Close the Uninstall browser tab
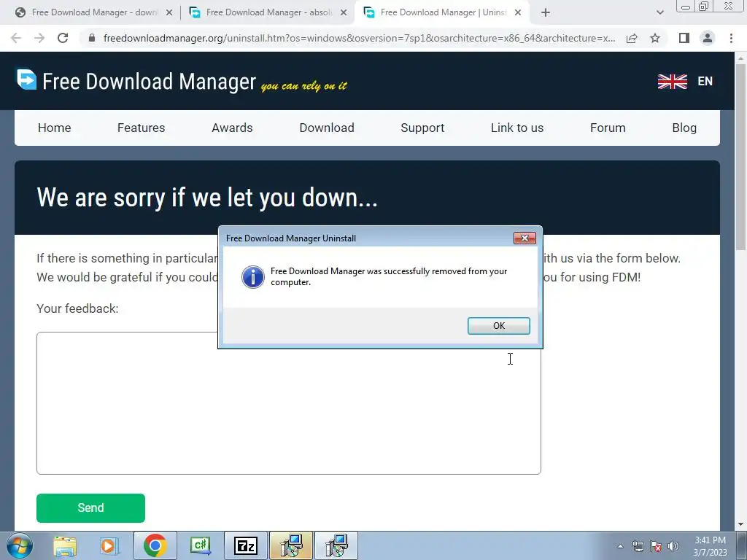 (x=518, y=13)
